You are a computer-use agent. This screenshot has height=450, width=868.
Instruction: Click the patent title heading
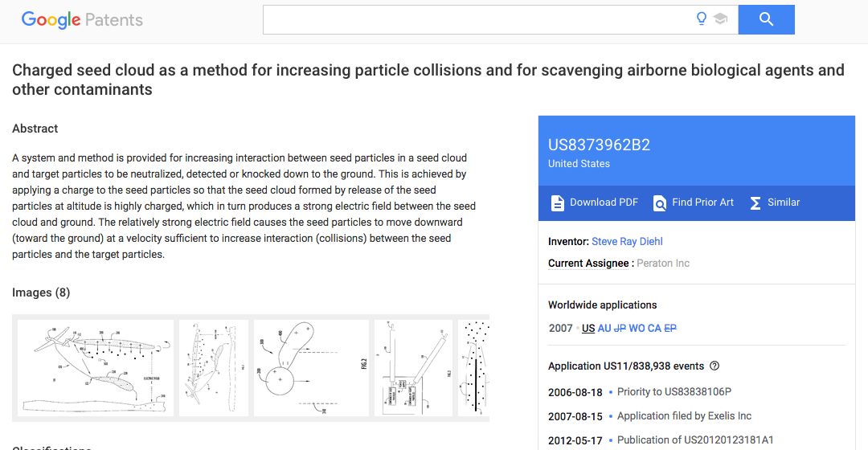(x=428, y=80)
